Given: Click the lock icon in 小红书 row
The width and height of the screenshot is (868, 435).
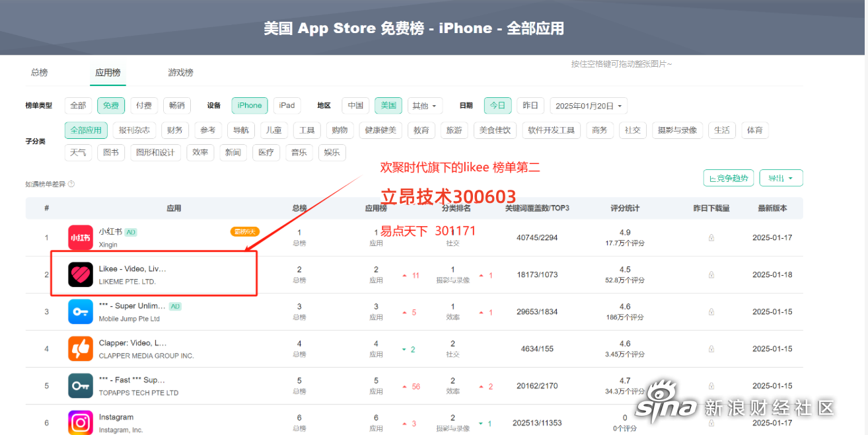Looking at the screenshot, I should pos(711,237).
